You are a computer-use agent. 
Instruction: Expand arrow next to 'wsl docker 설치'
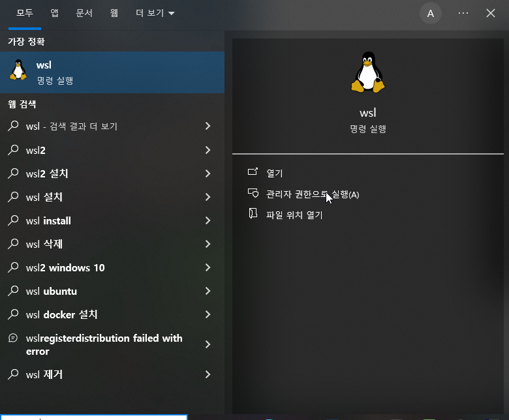click(208, 314)
